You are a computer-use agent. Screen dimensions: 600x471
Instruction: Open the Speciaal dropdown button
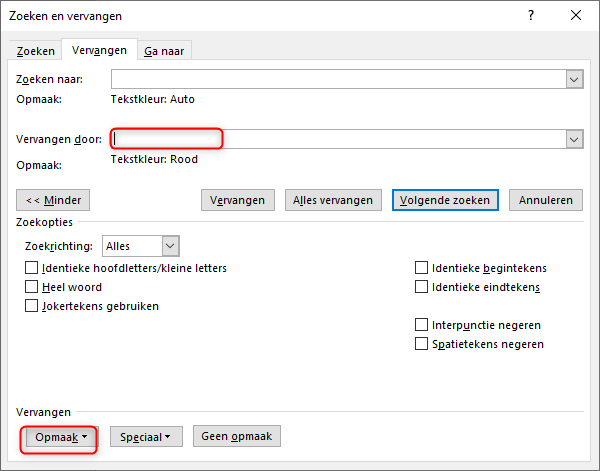(x=146, y=437)
